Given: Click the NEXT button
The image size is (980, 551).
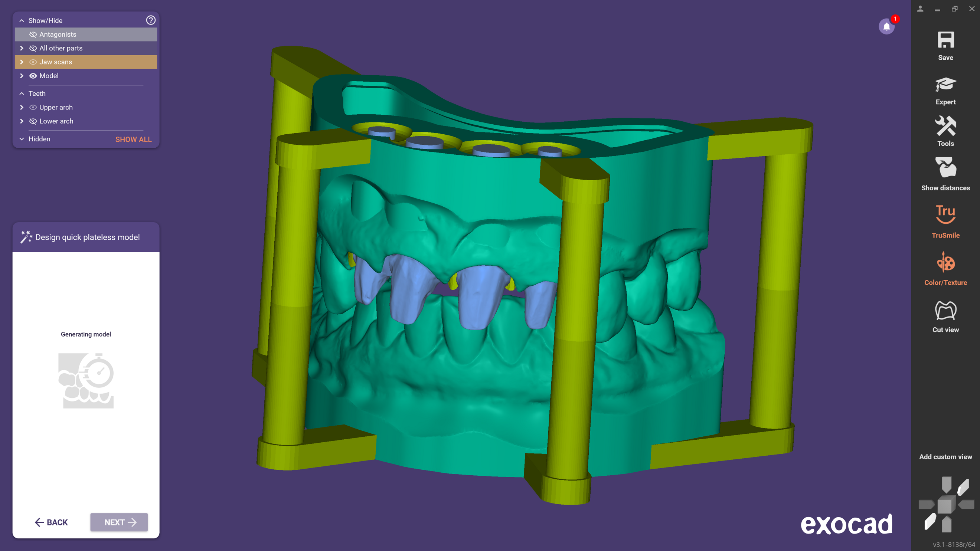Looking at the screenshot, I should point(119,522).
